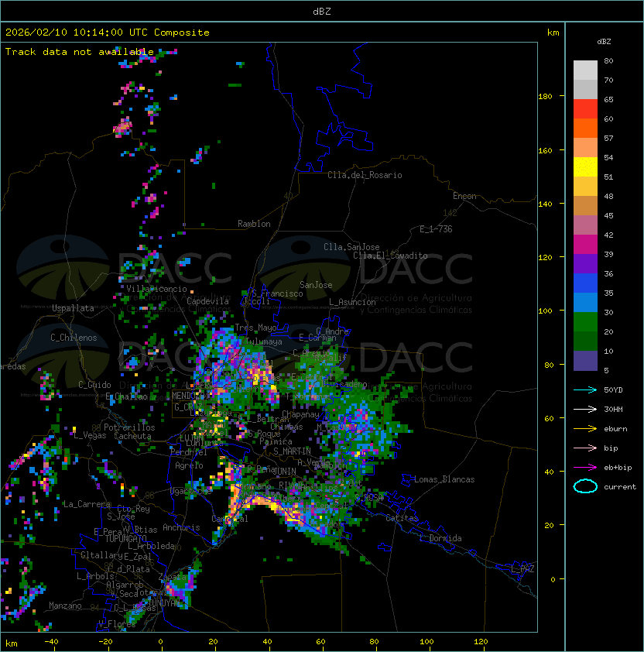Click the 'Ramblon' map label
Image resolution: width=644 pixels, height=652 pixels.
click(254, 224)
